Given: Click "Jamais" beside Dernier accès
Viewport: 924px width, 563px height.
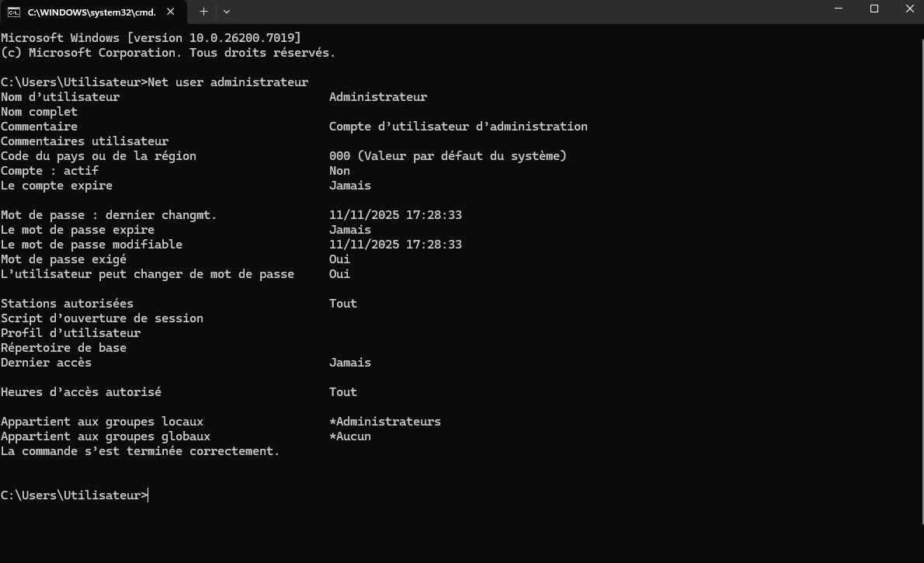Looking at the screenshot, I should point(350,362).
